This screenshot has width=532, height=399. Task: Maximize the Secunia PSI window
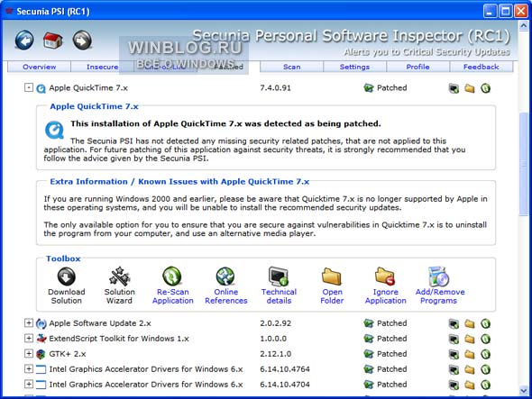(505, 11)
